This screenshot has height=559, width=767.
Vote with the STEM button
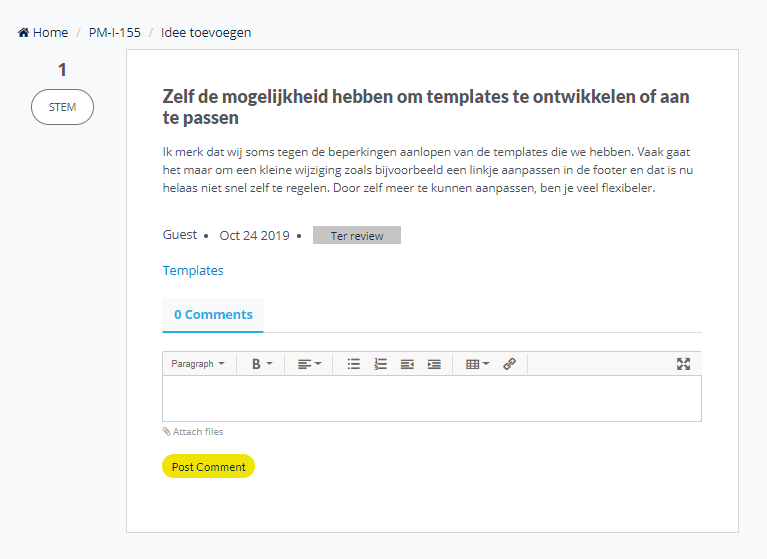[x=62, y=107]
